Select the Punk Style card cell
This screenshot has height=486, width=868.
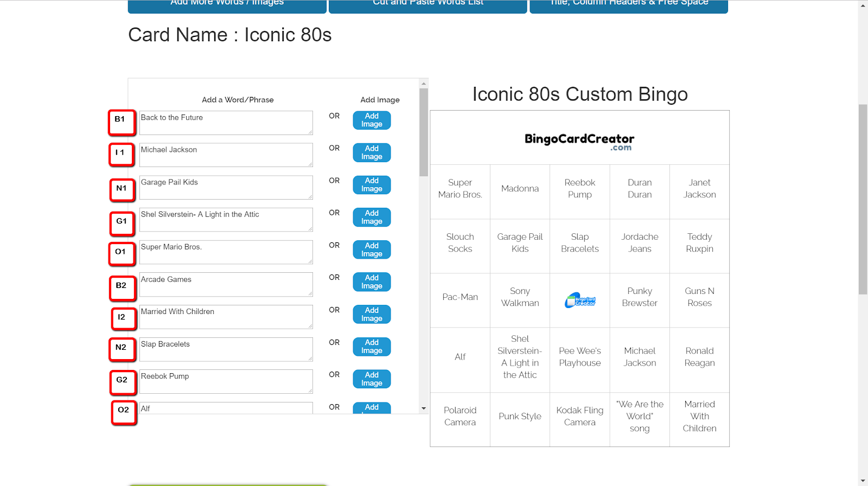520,420
